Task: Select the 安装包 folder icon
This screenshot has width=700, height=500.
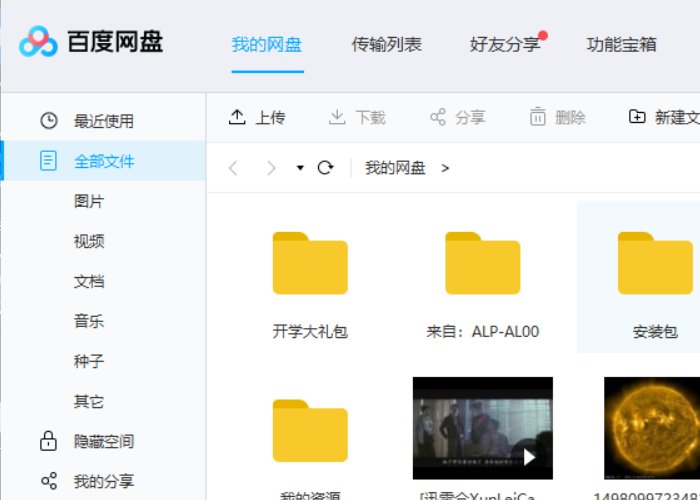Action: pyautogui.click(x=655, y=263)
